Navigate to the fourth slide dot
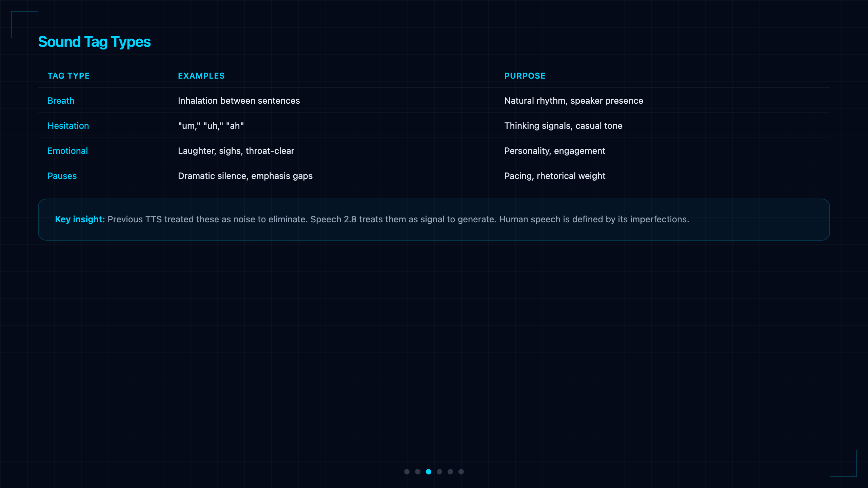868x488 pixels. click(x=439, y=472)
